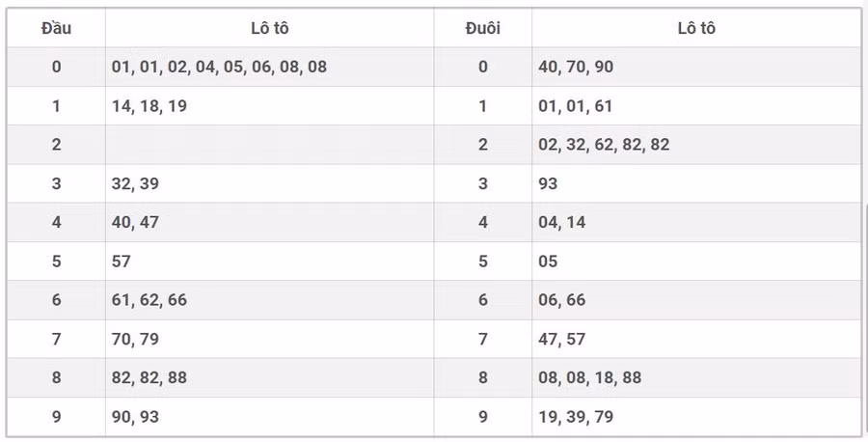Viewport: 868px width, 442px height.
Task: Click the "Đầu" column header
Action: [x=56, y=28]
